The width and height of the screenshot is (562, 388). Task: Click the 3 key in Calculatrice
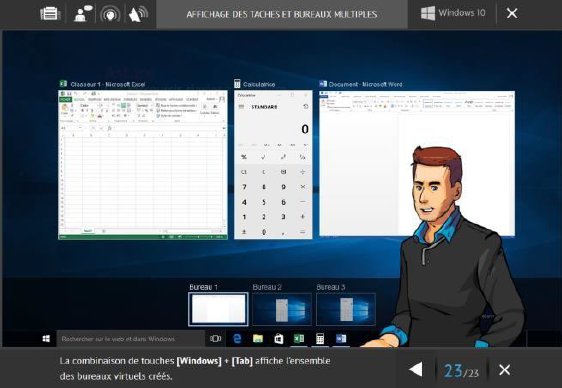[x=283, y=217]
